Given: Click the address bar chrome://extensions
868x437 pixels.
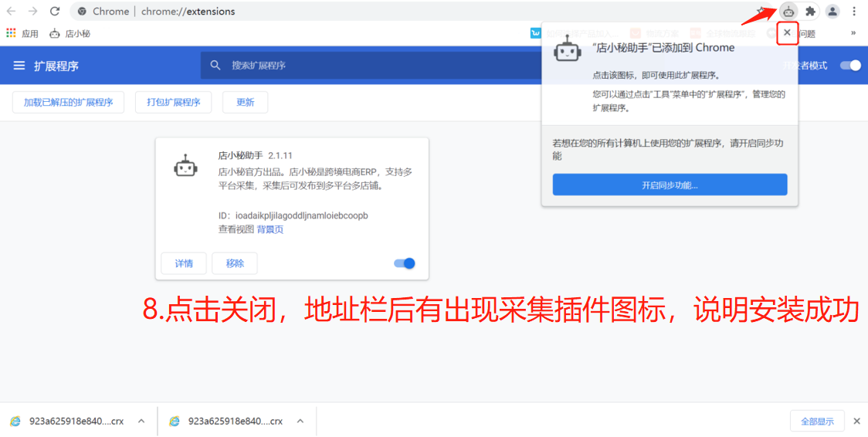Looking at the screenshot, I should (x=188, y=11).
